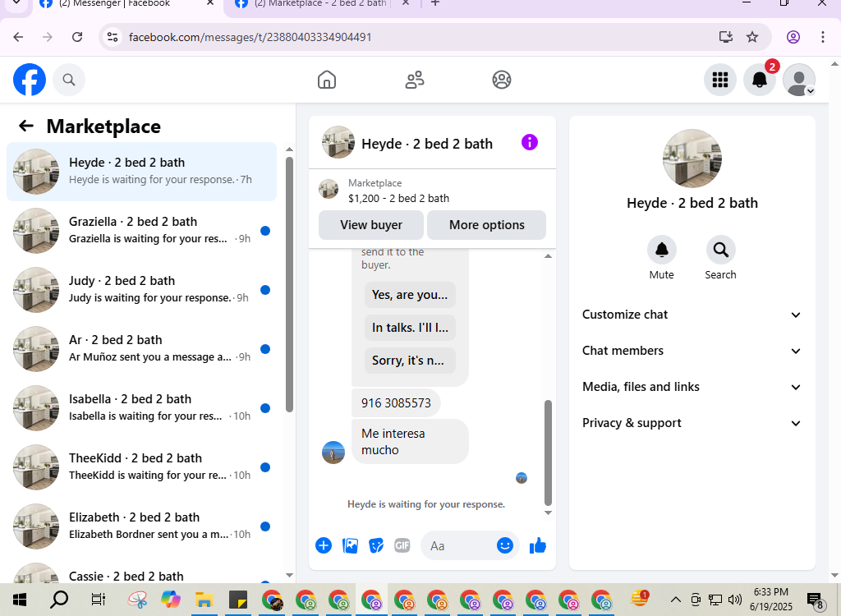The image size is (841, 616).
Task: Click the '916 3085573' message bubble
Action: coord(396,403)
